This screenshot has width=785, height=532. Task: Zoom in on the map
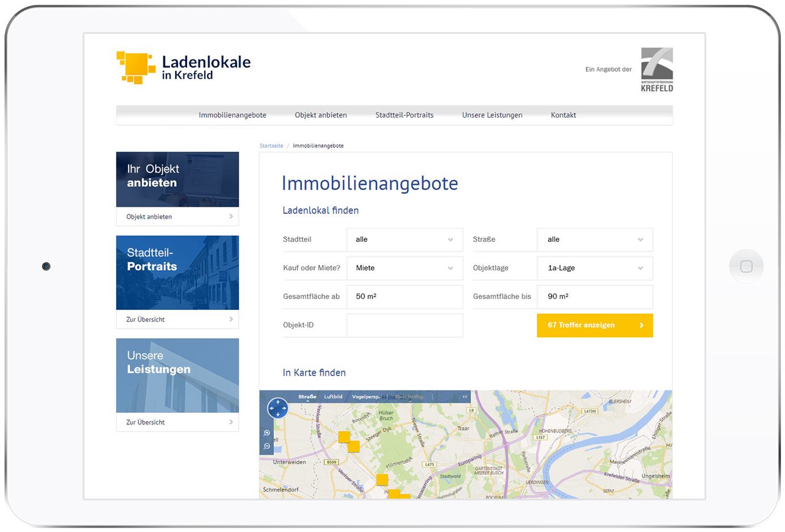(x=267, y=433)
